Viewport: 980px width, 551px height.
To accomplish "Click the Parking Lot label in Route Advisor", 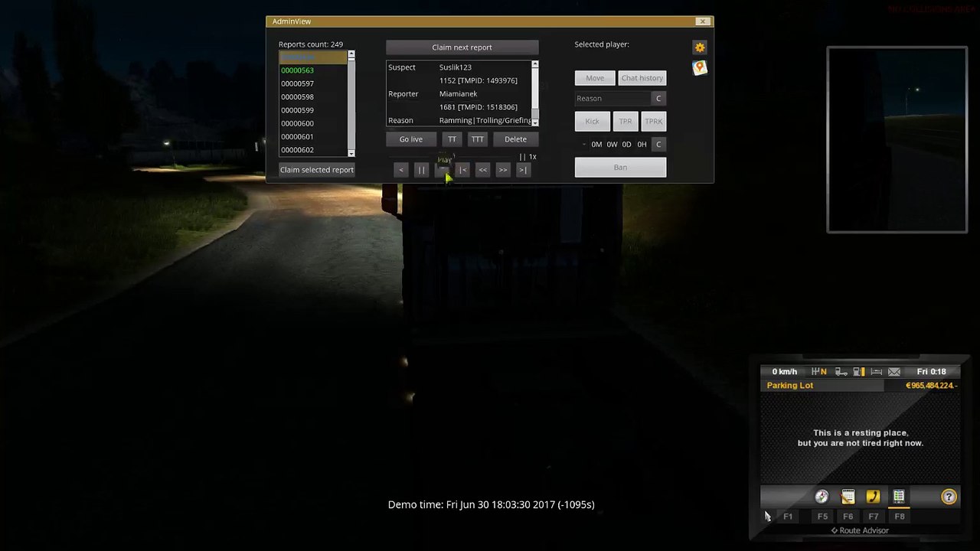I will (790, 386).
